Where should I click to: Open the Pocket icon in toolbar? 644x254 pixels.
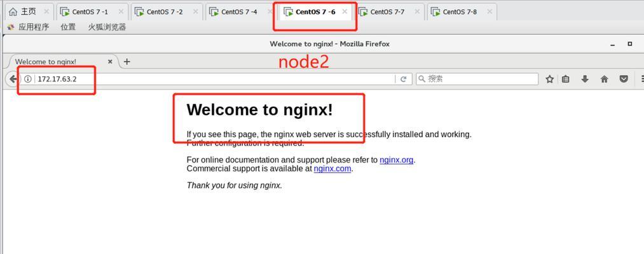pyautogui.click(x=624, y=79)
